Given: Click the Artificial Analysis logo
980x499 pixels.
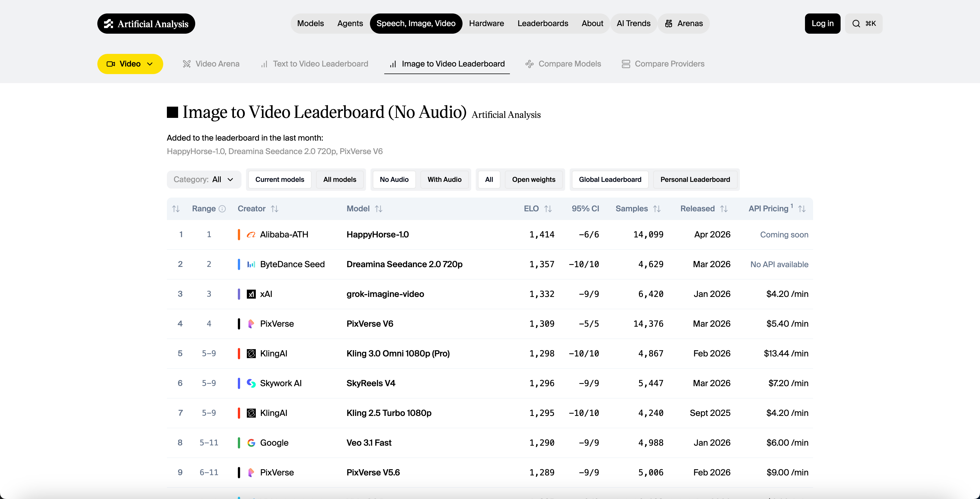Looking at the screenshot, I should coord(146,24).
